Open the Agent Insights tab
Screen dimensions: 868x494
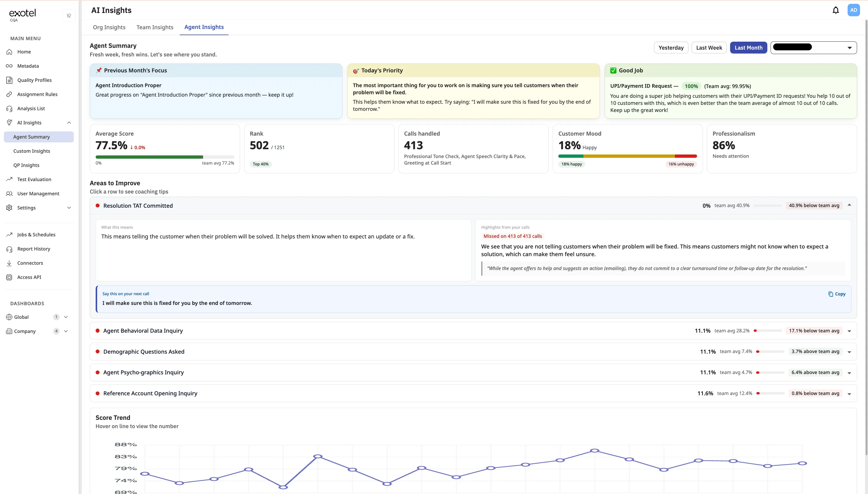pos(204,27)
